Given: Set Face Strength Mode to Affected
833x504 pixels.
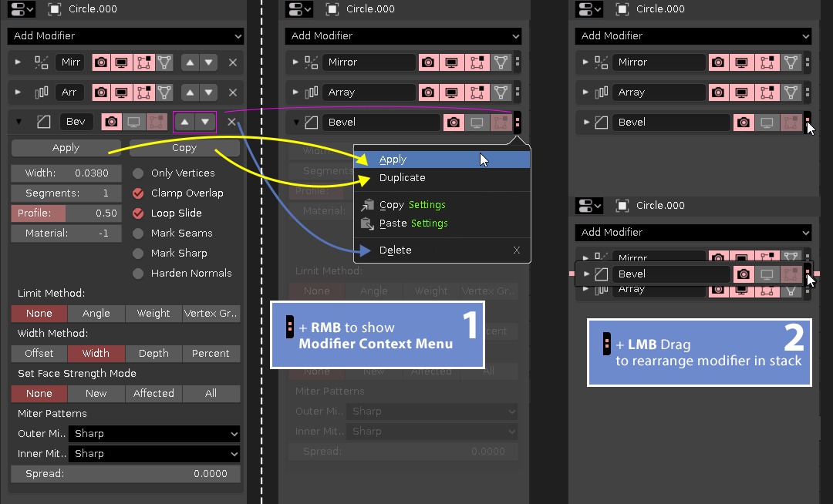Looking at the screenshot, I should tap(153, 394).
